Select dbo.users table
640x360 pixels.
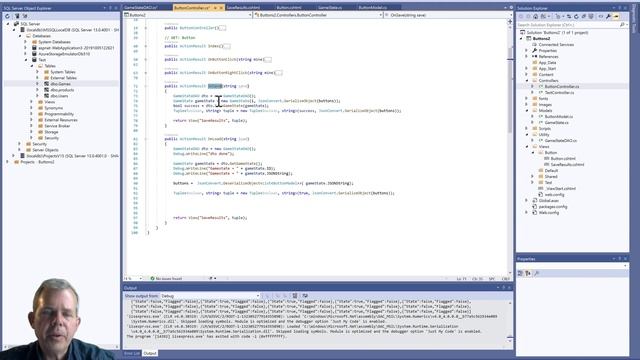pyautogui.click(x=59, y=96)
